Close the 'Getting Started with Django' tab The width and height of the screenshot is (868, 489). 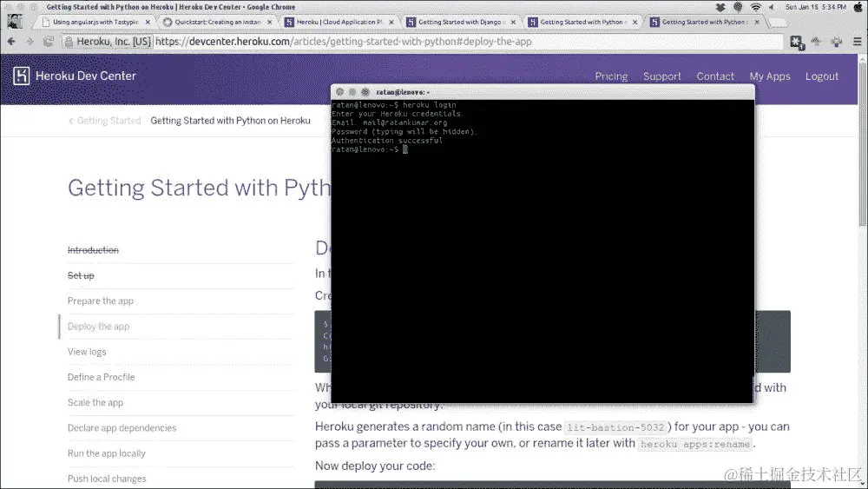pos(513,23)
